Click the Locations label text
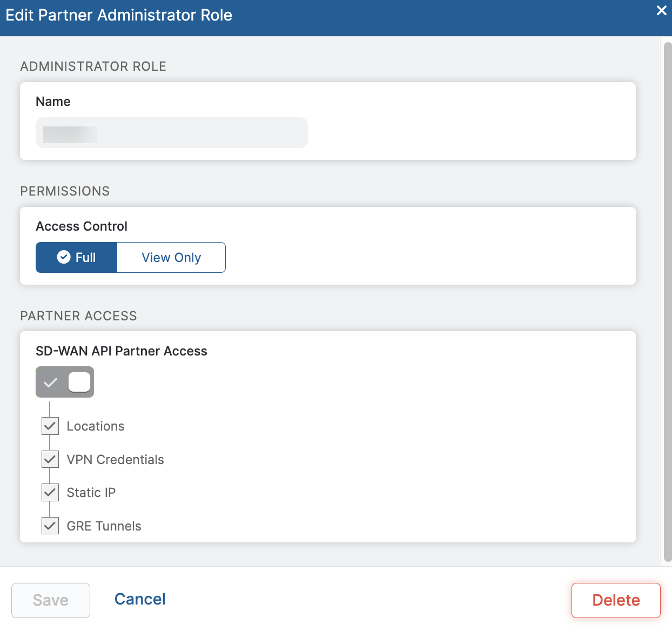Image resolution: width=672 pixels, height=631 pixels. click(x=96, y=426)
